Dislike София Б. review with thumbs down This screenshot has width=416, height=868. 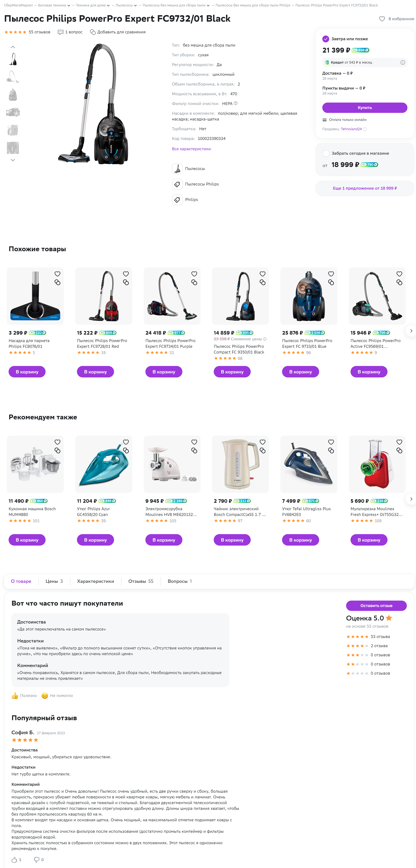pos(37,860)
